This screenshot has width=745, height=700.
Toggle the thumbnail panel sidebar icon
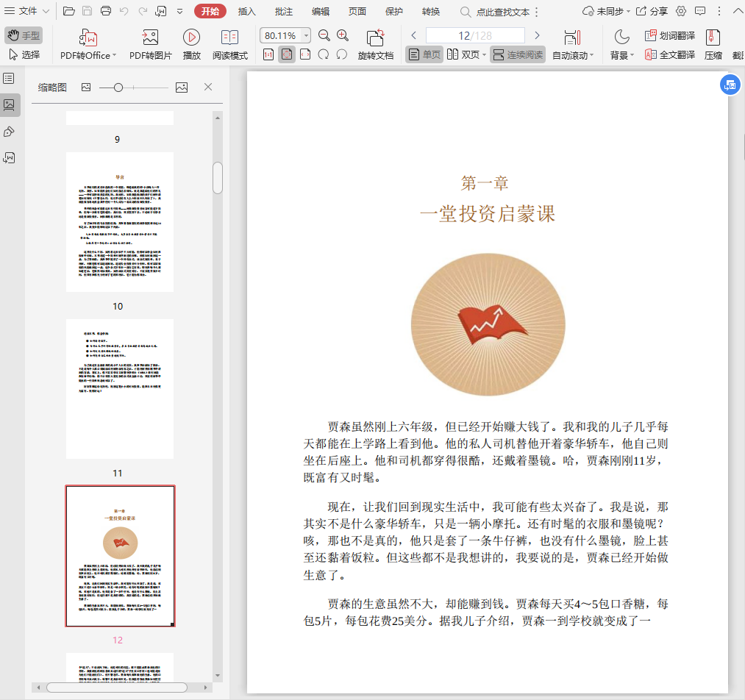point(9,105)
